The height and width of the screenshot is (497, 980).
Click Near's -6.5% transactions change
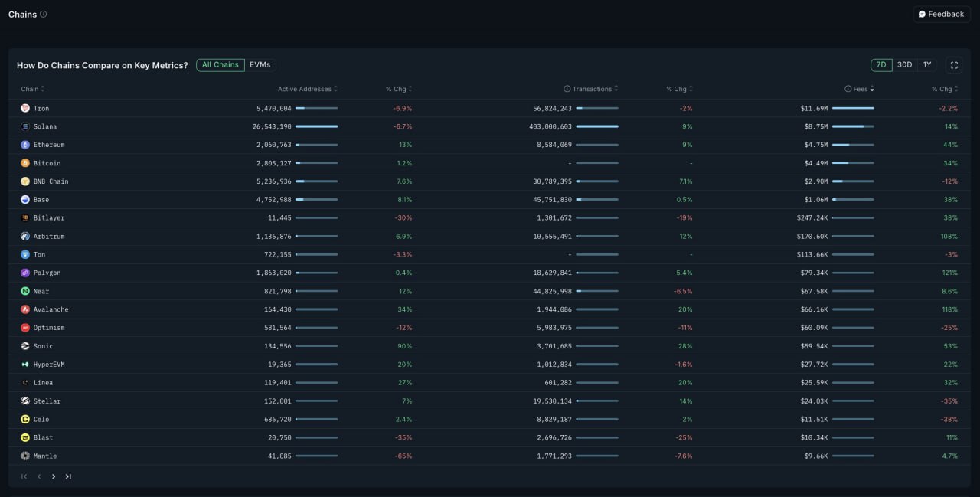(681, 292)
